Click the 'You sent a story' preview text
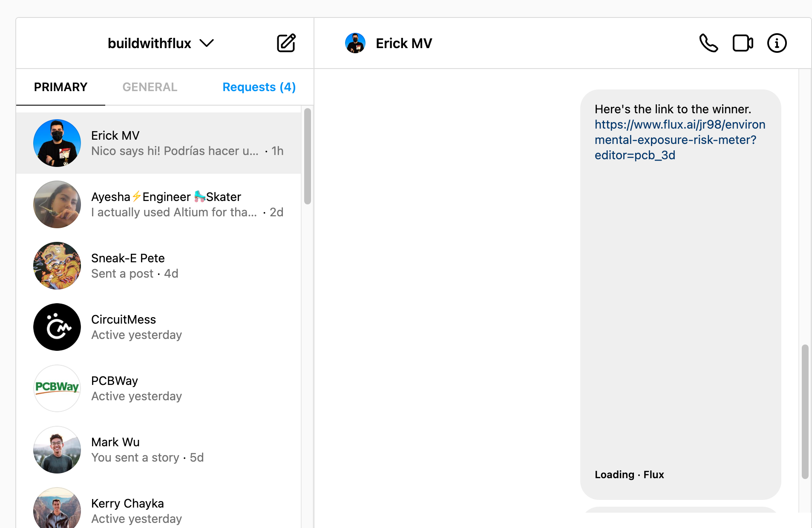 coord(135,457)
